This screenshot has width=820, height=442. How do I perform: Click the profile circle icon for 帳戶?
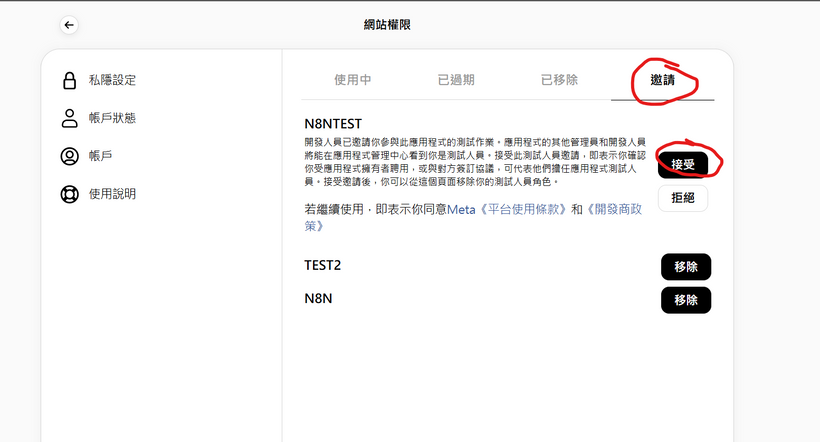click(x=69, y=156)
